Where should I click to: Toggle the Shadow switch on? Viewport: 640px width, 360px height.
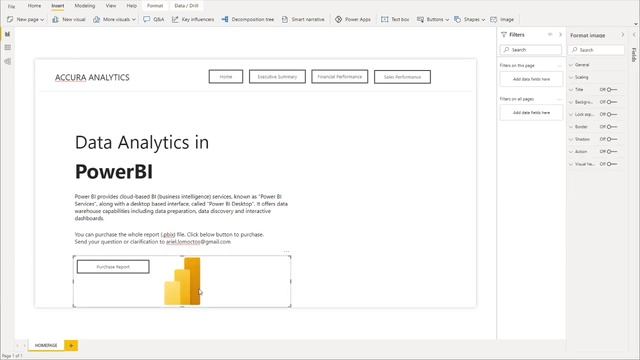click(x=611, y=139)
